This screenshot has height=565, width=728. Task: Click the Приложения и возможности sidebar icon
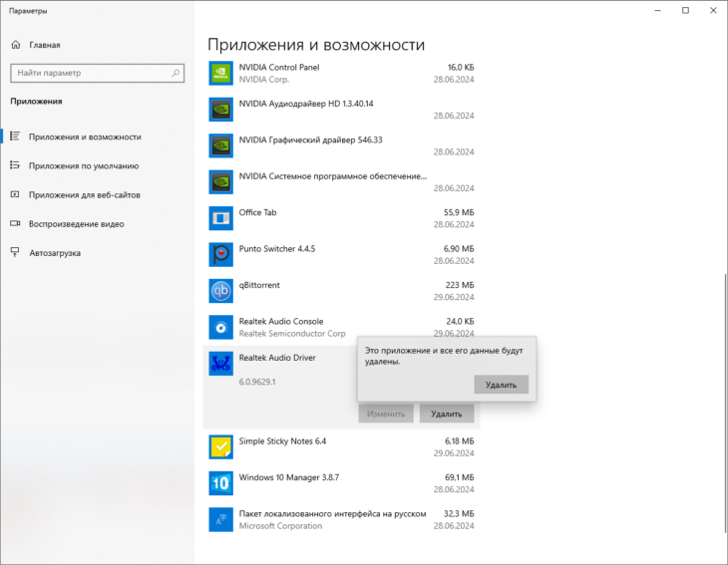15,137
